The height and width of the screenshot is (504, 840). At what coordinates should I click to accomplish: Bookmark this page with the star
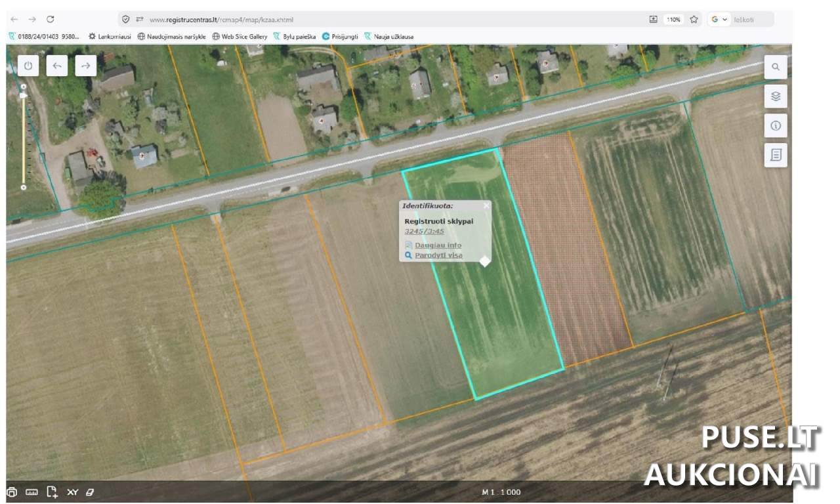click(694, 20)
